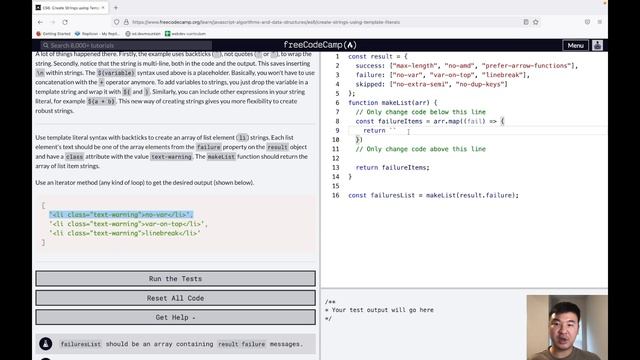The height and width of the screenshot is (360, 640).
Task: Click Run the Tests button
Action: (x=176, y=279)
